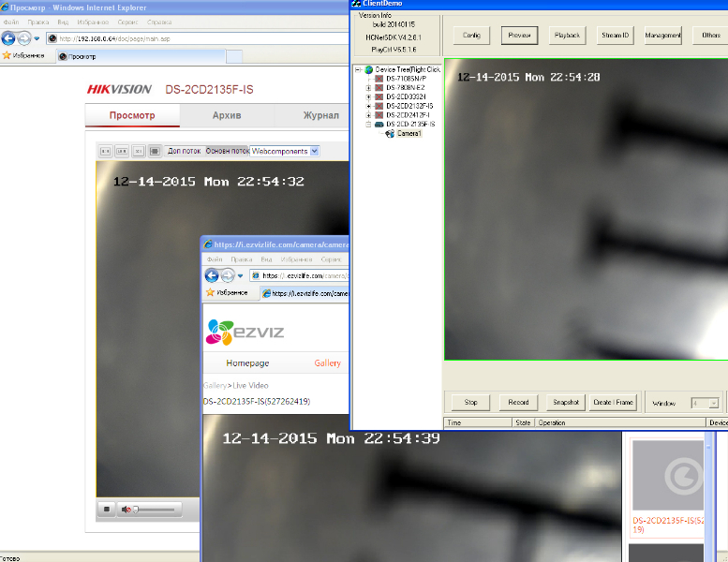Open Избранное favorites star in EZVIZ browser window
728x562 pixels.
click(x=227, y=292)
